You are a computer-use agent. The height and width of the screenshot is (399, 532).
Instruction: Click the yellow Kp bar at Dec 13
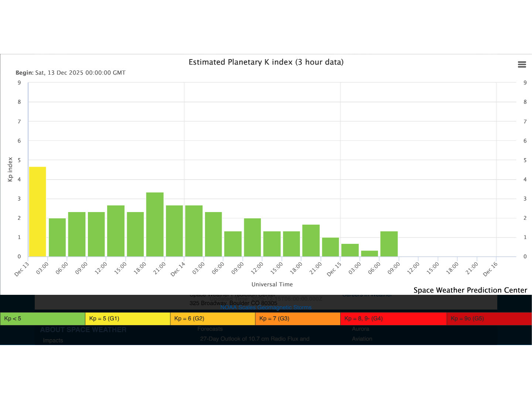[x=37, y=212]
